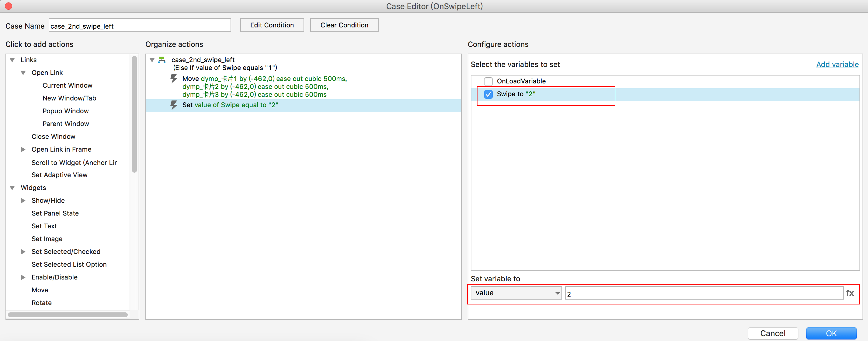Image resolution: width=868 pixels, height=341 pixels.
Task: Collapse the case_2nd_swipe_left case node
Action: pyautogui.click(x=152, y=60)
